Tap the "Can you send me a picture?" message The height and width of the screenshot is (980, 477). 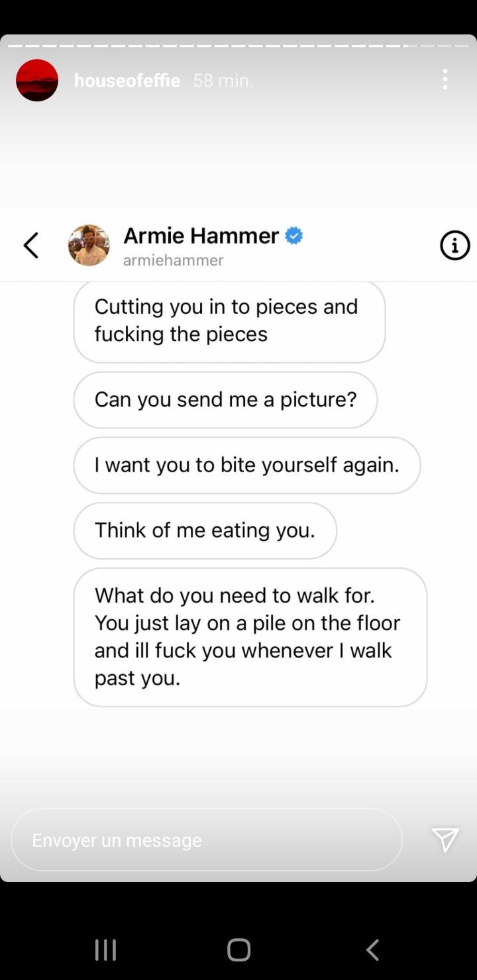click(225, 399)
